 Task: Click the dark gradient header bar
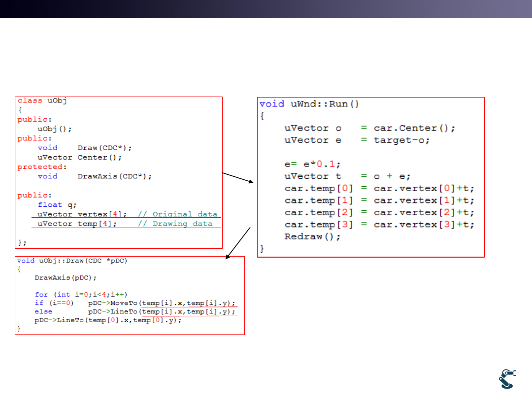pos(266,9)
